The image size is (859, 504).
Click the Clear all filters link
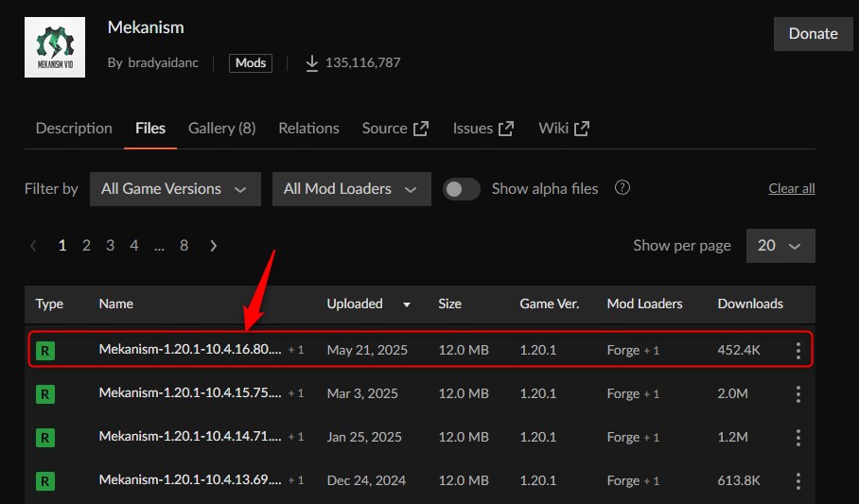tap(792, 188)
